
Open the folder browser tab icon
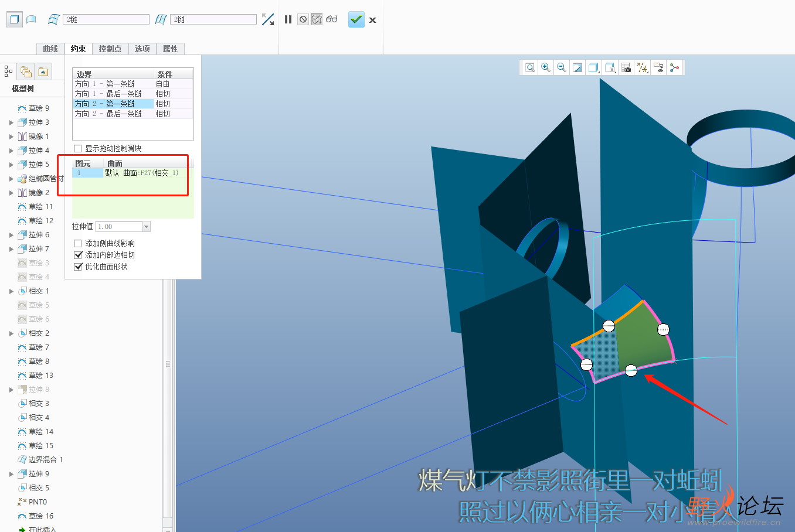tap(26, 71)
